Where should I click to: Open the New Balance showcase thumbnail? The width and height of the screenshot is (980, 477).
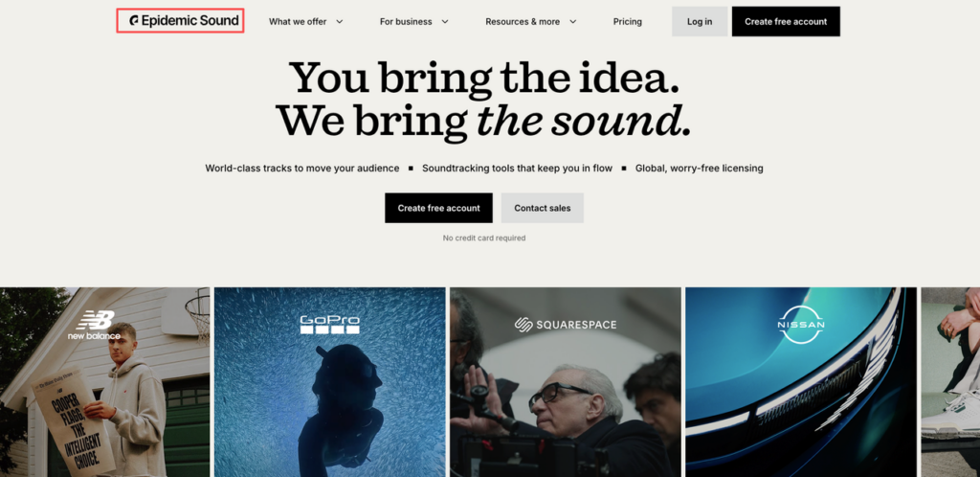(x=105, y=382)
